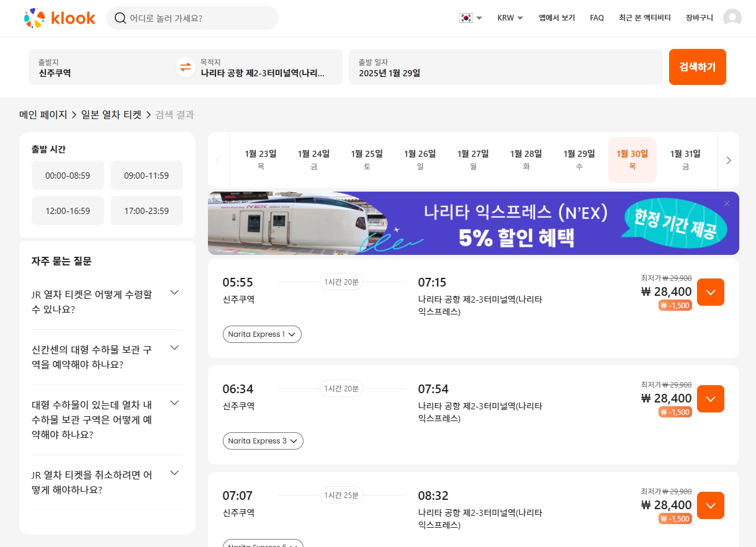Select the 1월 31일 date tab
The image size is (756, 547).
pos(685,159)
